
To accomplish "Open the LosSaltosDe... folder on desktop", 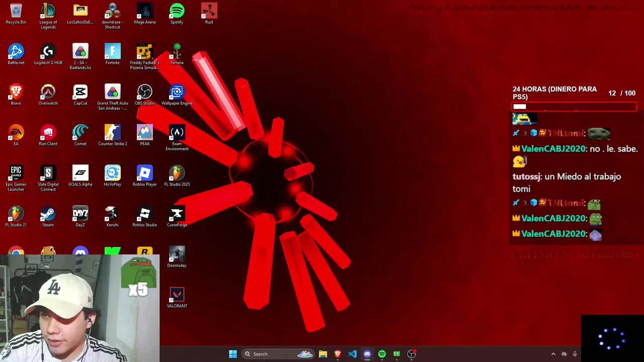I will (x=80, y=14).
